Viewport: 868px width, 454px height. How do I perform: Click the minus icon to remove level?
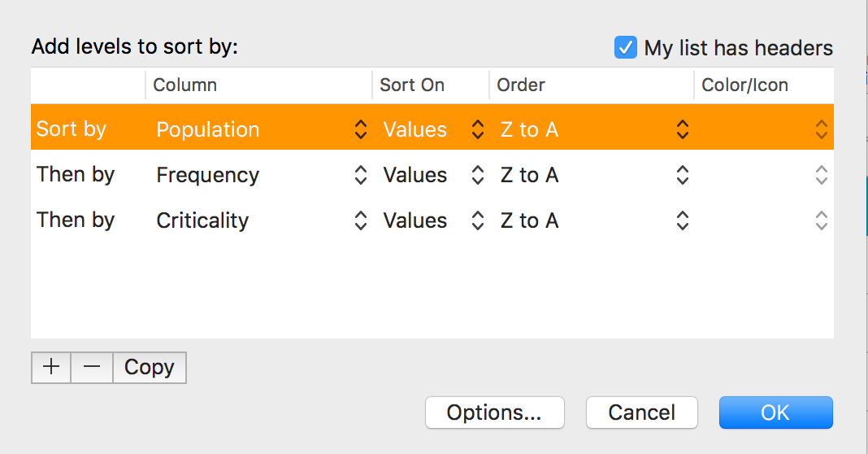pyautogui.click(x=92, y=367)
